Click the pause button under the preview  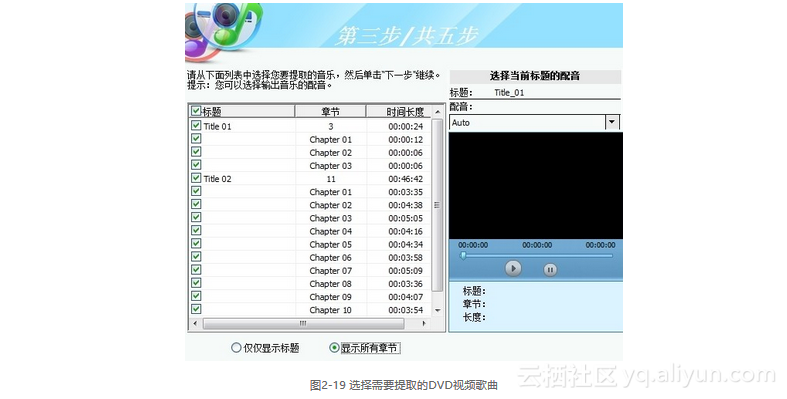tap(550, 270)
